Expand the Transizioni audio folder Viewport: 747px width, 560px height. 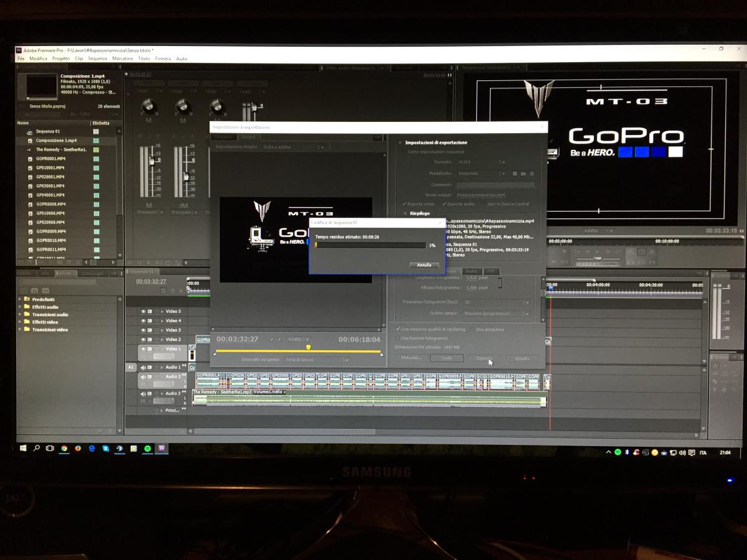pos(20,314)
